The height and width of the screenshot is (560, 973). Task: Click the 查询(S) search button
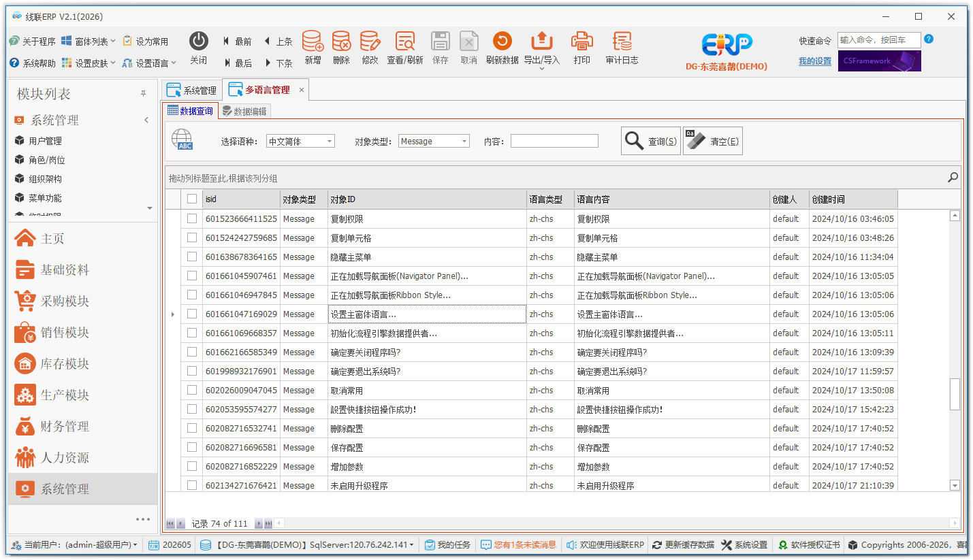click(650, 141)
